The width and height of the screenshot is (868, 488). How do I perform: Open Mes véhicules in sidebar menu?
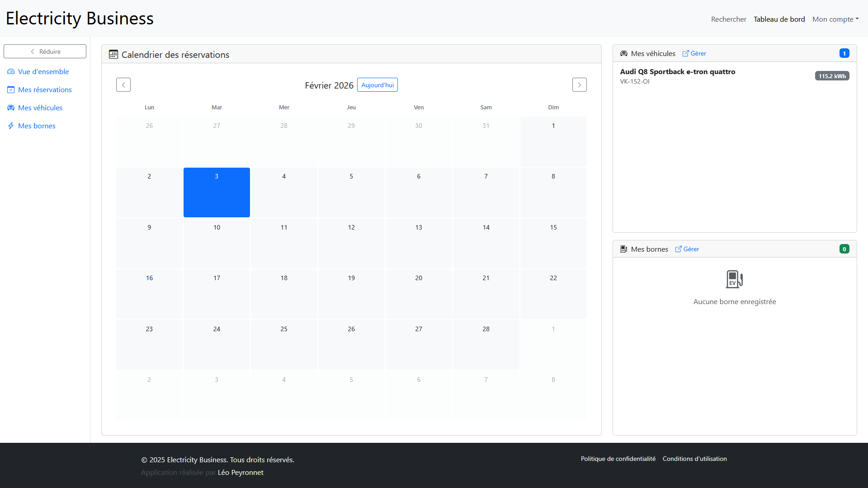click(x=40, y=108)
